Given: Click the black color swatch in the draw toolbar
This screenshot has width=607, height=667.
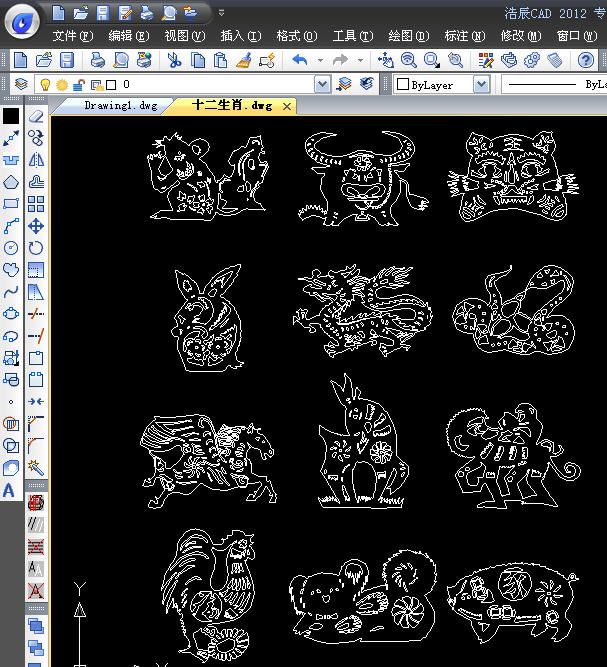Looking at the screenshot, I should pos(11,116).
